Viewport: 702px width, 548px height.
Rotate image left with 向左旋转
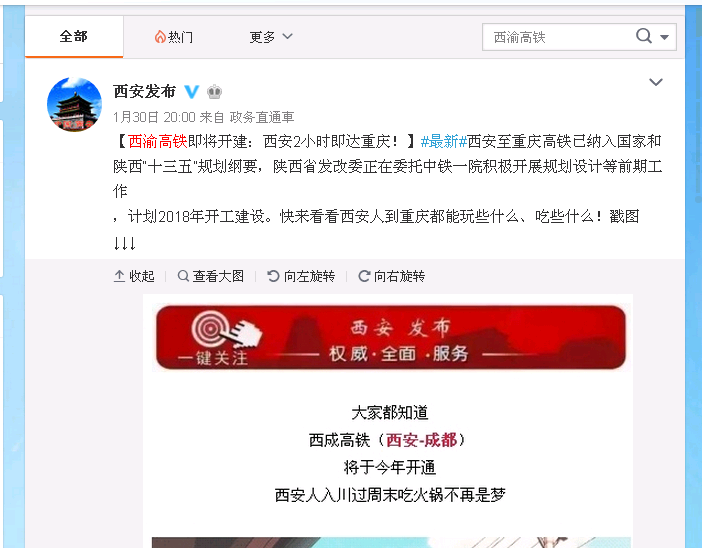click(x=301, y=276)
